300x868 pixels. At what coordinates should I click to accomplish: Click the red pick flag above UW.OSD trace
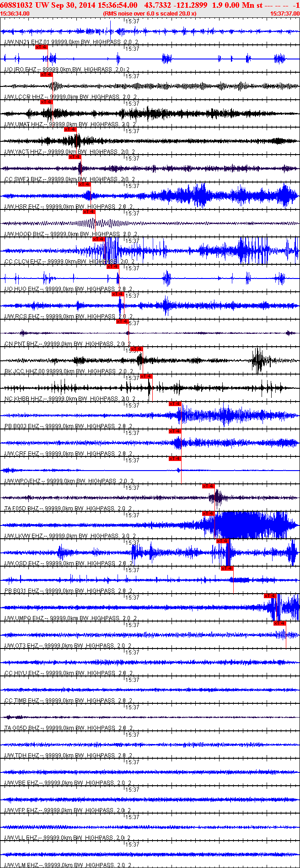coord(222,541)
